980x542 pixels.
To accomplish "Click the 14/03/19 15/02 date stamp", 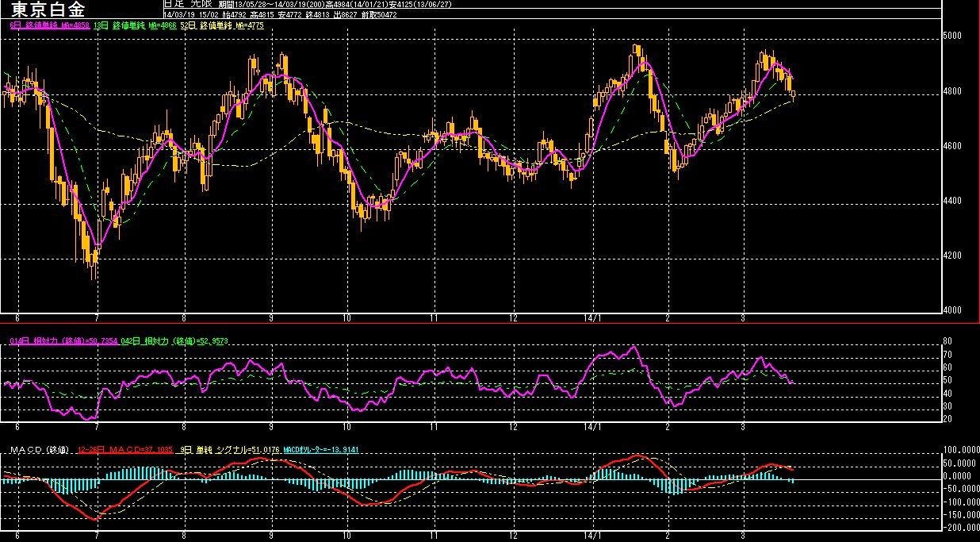I will tap(190, 15).
